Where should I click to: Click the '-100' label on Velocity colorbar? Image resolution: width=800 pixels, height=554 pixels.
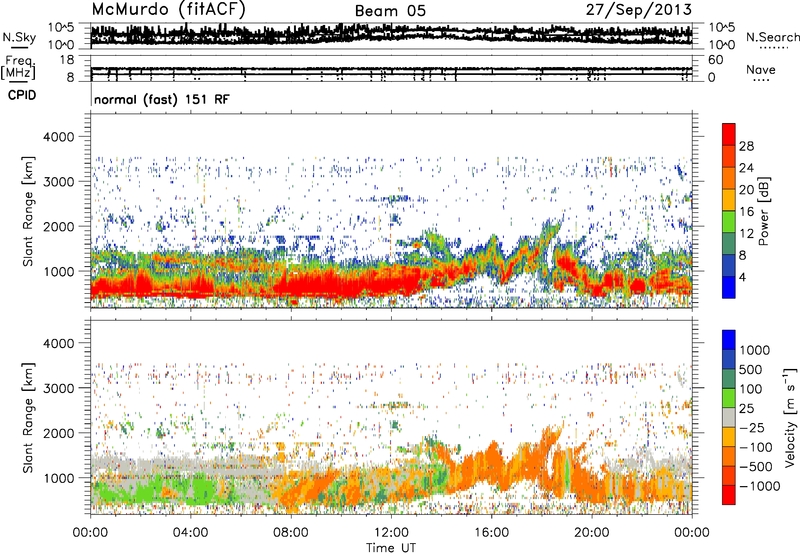point(756,447)
